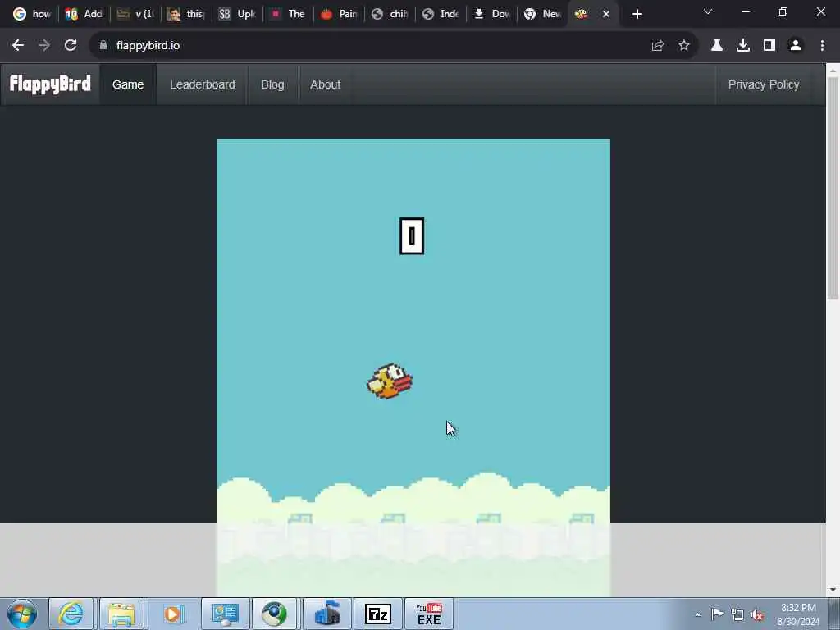Image resolution: width=840 pixels, height=630 pixels.
Task: Switch to the 'chih' tab
Action: coord(390,14)
